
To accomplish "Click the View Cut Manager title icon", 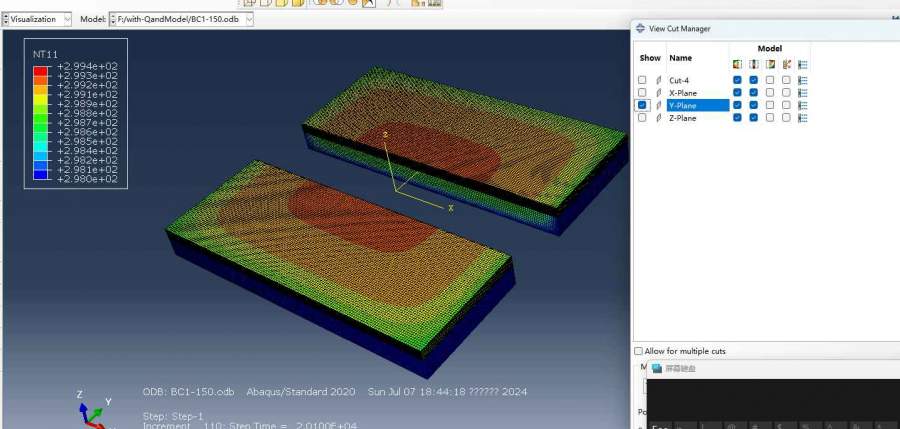I will point(641,29).
